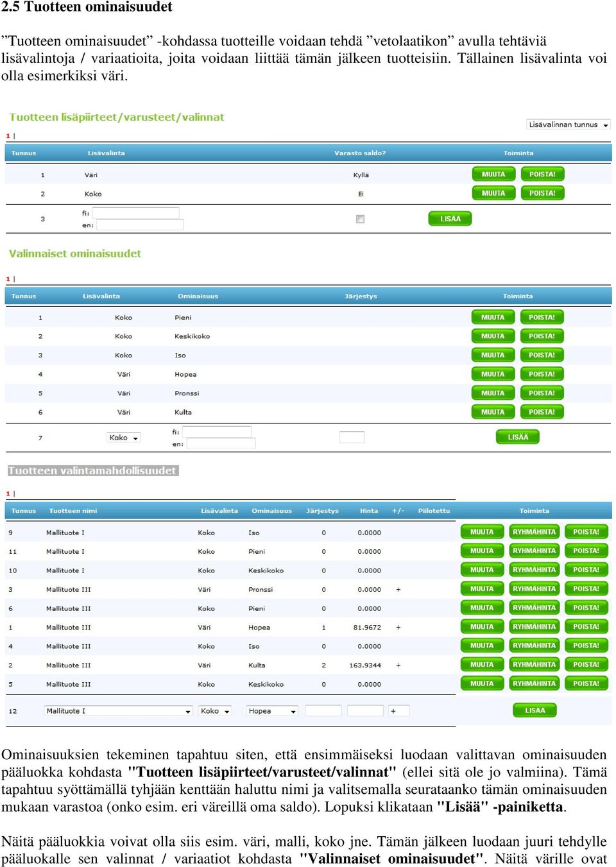Click the Tuotteen nimi column header

coord(73,511)
